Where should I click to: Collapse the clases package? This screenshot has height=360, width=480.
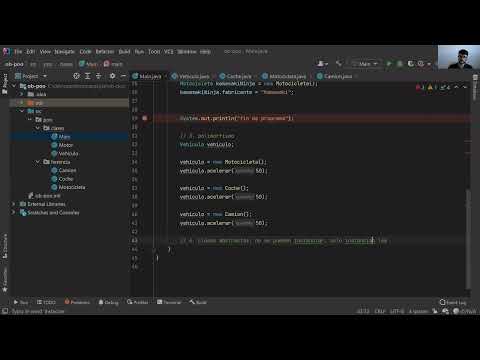click(x=38, y=128)
